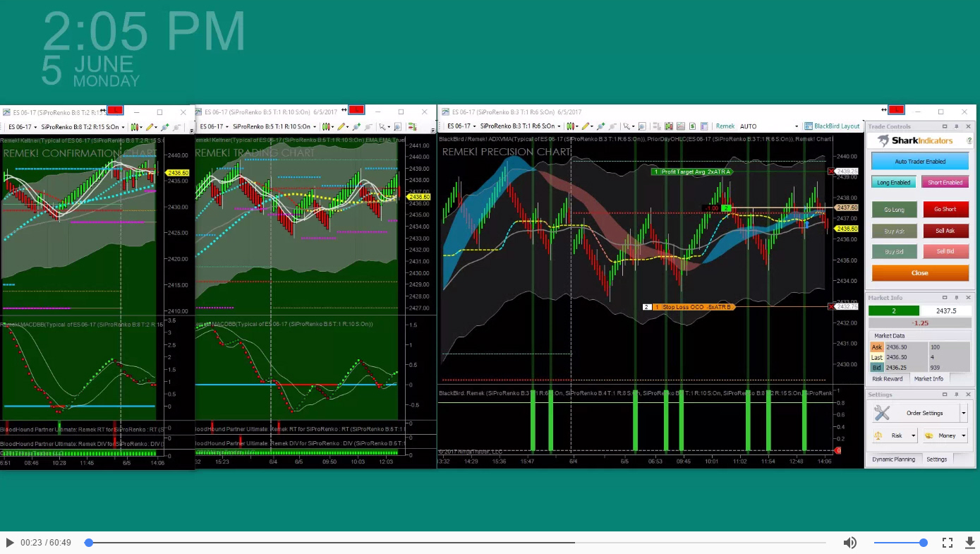Select cursor pointer tool in Precision chart toolbar
This screenshot has width=980, height=554.
pos(627,126)
